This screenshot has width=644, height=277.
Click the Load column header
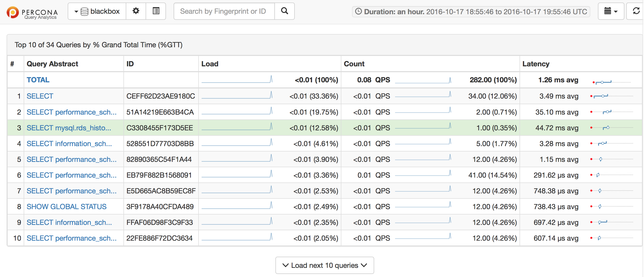tap(210, 64)
